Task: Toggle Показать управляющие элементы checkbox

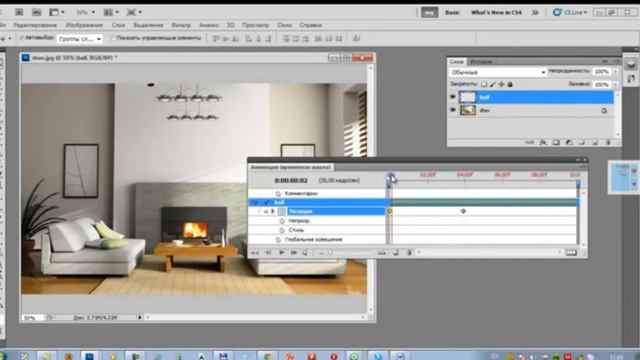Action: [x=113, y=38]
